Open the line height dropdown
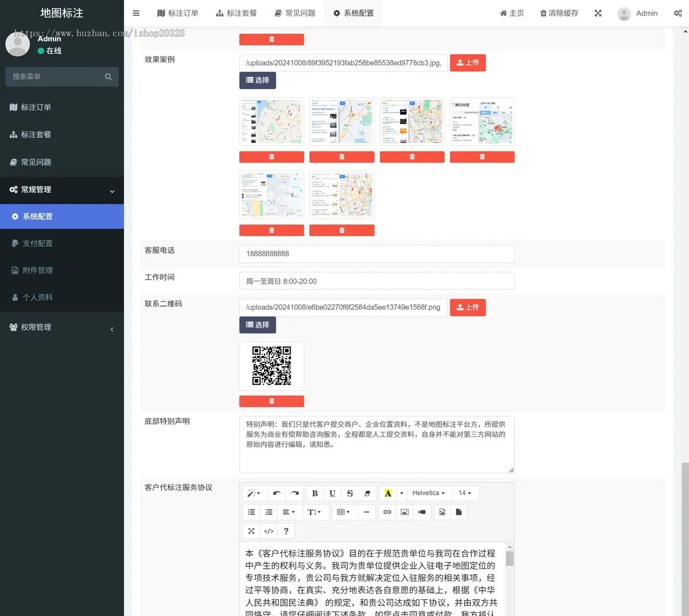This screenshot has width=689, height=616. coord(315,512)
